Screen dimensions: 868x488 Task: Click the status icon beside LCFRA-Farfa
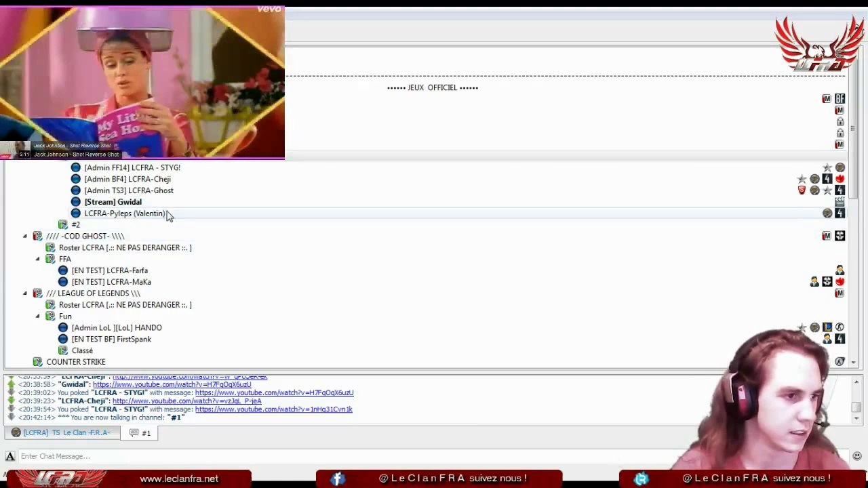tap(63, 270)
